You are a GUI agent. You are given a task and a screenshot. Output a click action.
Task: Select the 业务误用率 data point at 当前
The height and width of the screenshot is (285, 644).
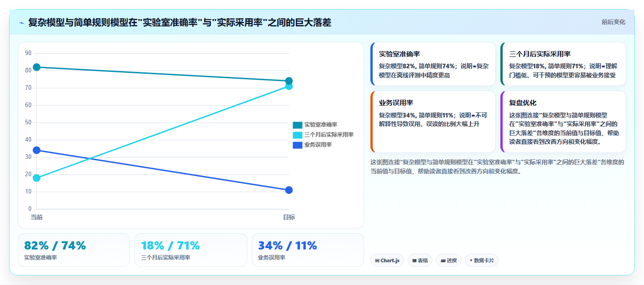click(37, 150)
